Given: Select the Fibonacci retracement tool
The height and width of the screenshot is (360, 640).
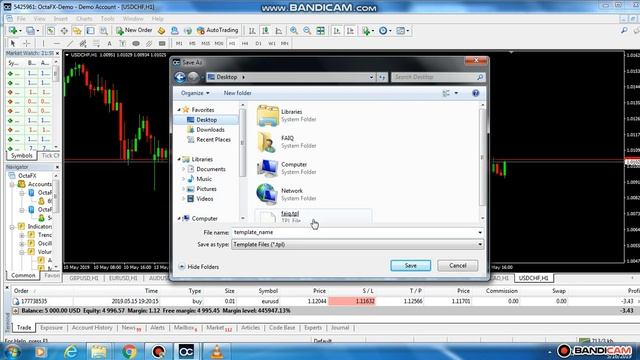Looking at the screenshot, I should 96,43.
